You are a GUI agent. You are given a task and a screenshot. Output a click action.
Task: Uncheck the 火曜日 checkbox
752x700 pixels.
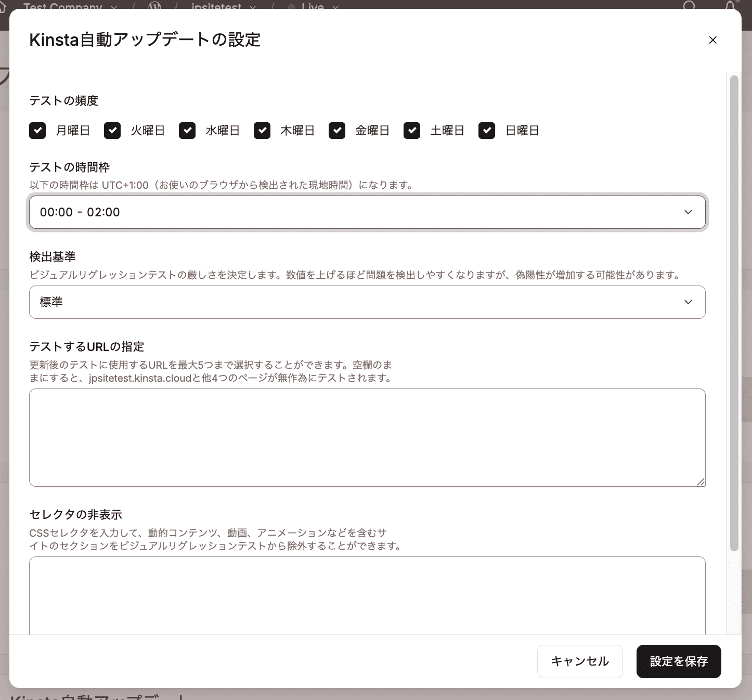(112, 131)
